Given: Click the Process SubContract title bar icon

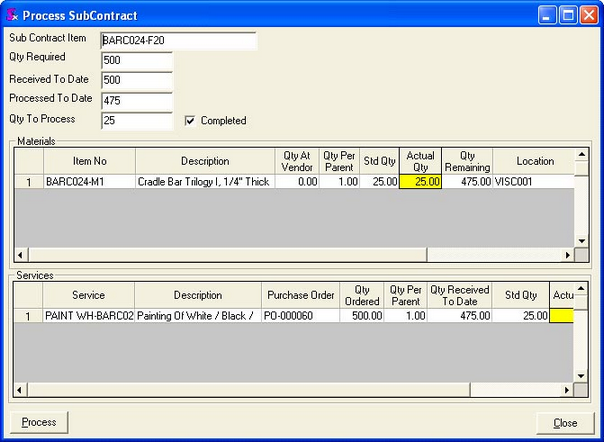Looking at the screenshot, I should coord(12,16).
